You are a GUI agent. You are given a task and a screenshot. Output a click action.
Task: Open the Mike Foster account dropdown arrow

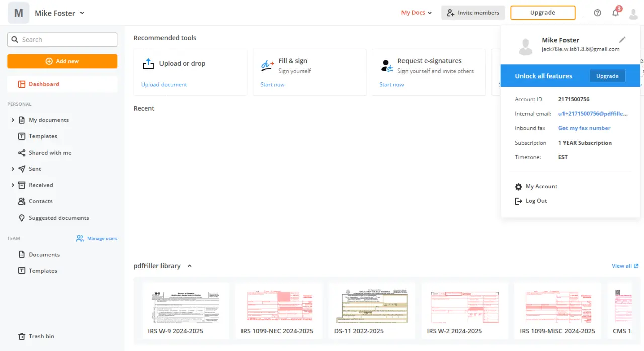pos(83,13)
